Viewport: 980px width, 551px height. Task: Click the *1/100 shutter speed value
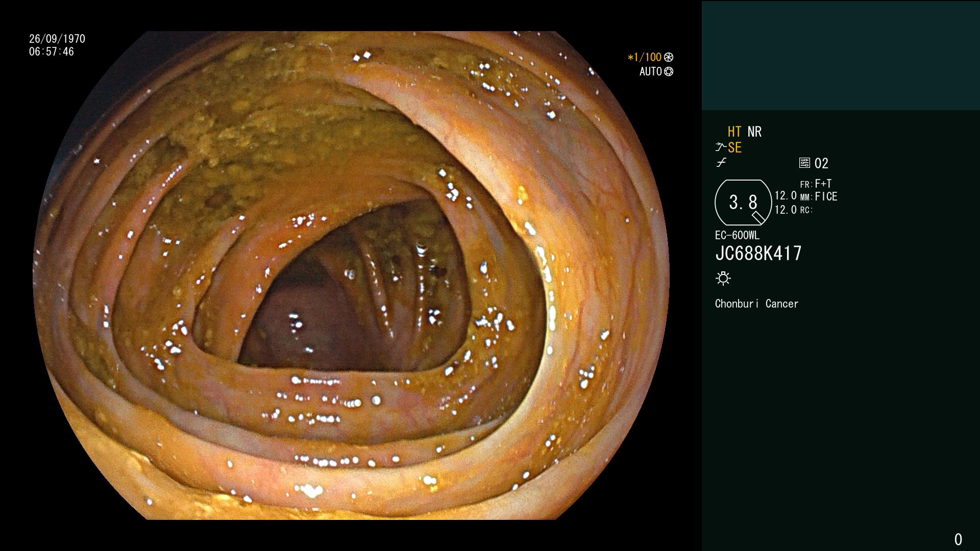click(x=645, y=57)
